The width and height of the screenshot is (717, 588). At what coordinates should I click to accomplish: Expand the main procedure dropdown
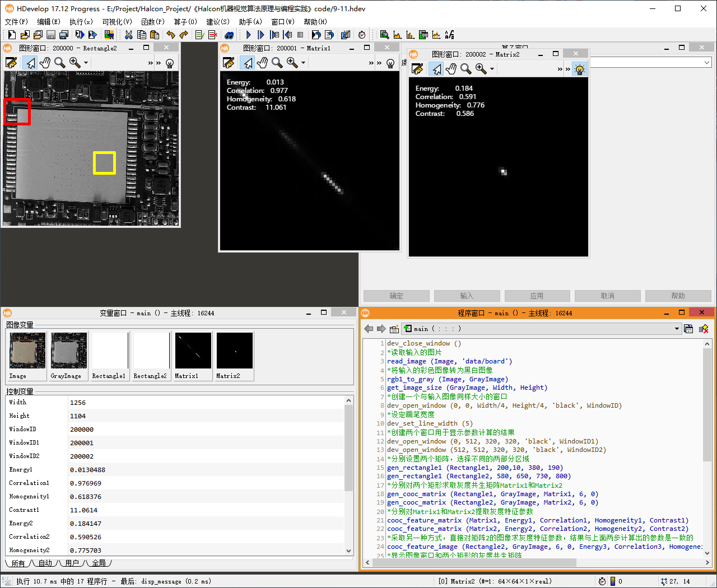(x=677, y=329)
